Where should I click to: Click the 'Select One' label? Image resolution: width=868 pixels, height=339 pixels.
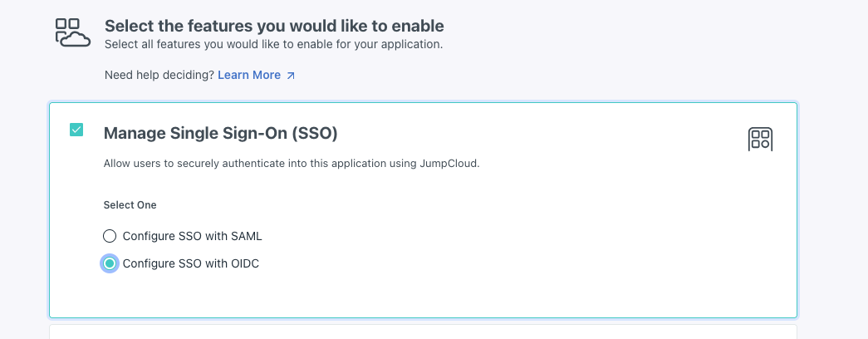click(x=130, y=204)
